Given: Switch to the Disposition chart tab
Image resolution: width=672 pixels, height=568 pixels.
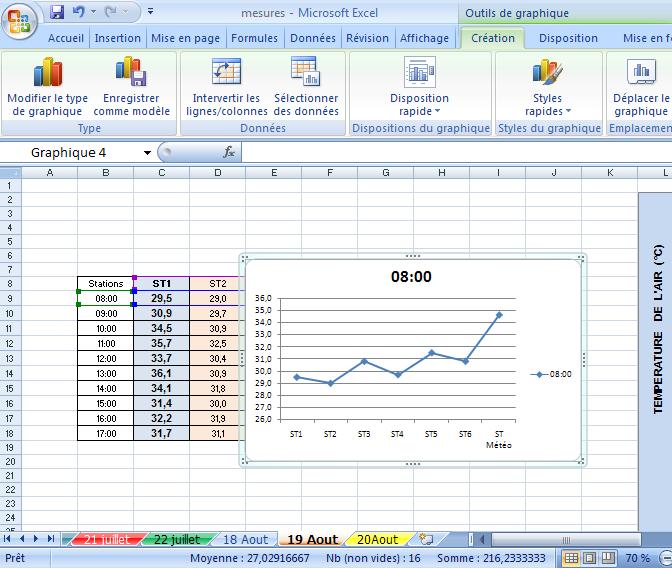Looking at the screenshot, I should (568, 38).
